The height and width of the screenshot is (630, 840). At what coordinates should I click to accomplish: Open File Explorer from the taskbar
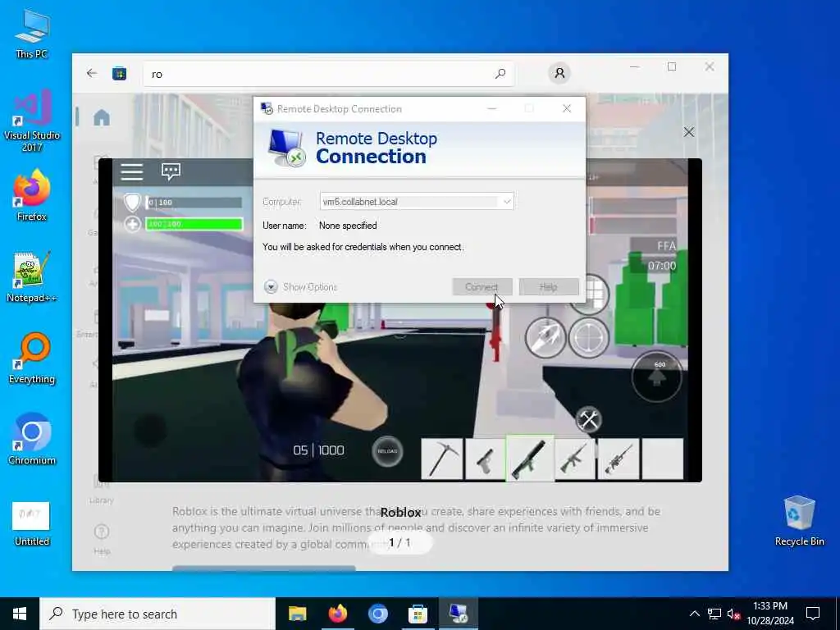click(x=297, y=614)
